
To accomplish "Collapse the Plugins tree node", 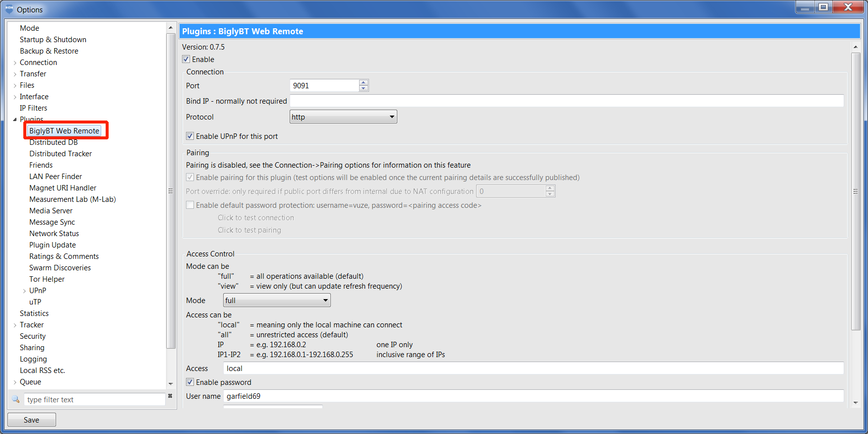I will (x=15, y=120).
